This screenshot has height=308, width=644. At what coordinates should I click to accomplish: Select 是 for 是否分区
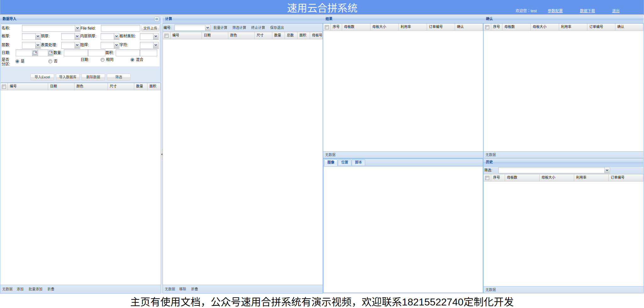coord(17,61)
